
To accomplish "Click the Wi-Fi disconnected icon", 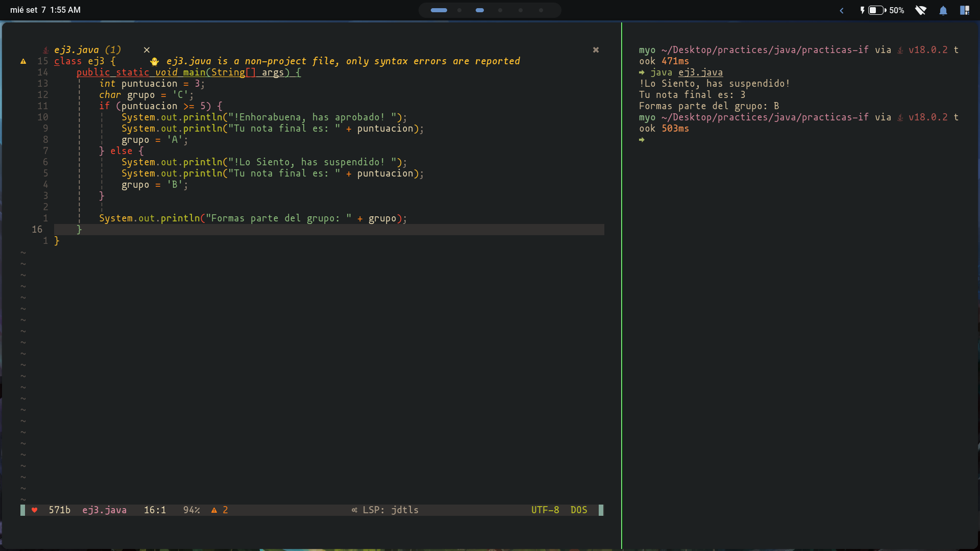I will click(921, 10).
